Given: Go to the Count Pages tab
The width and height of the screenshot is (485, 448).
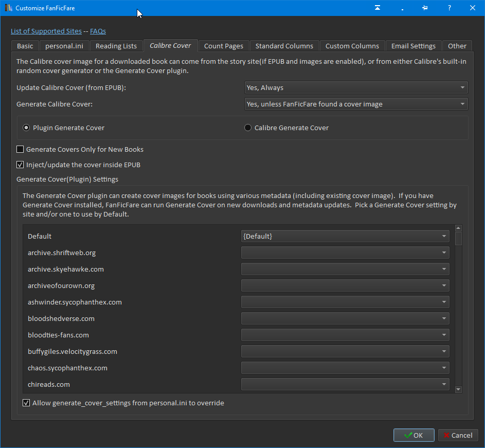Looking at the screenshot, I should 224,46.
